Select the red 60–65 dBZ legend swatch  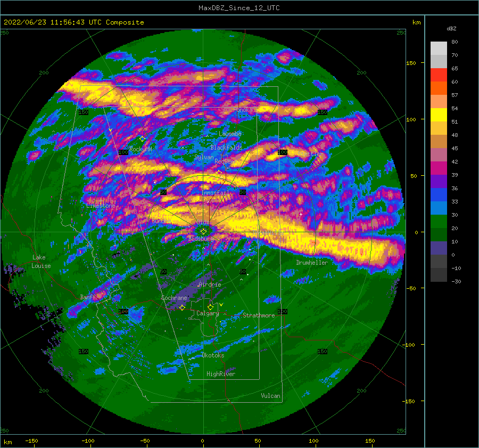[x=439, y=75]
